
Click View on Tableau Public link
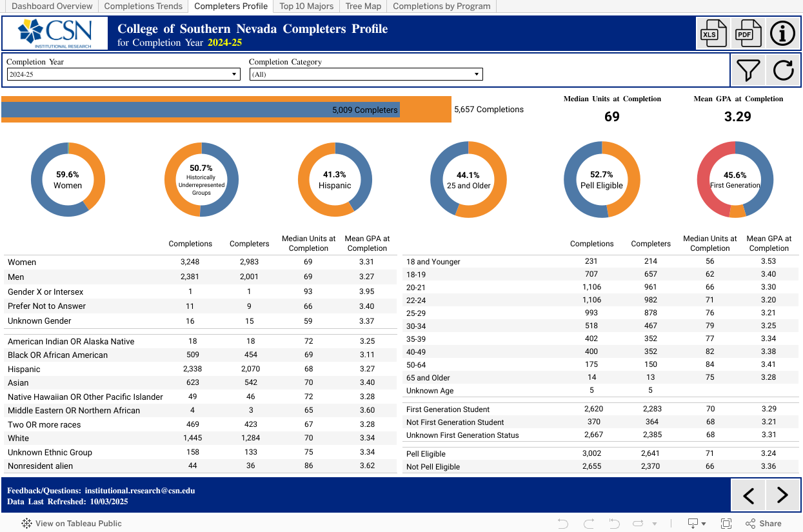(72, 524)
